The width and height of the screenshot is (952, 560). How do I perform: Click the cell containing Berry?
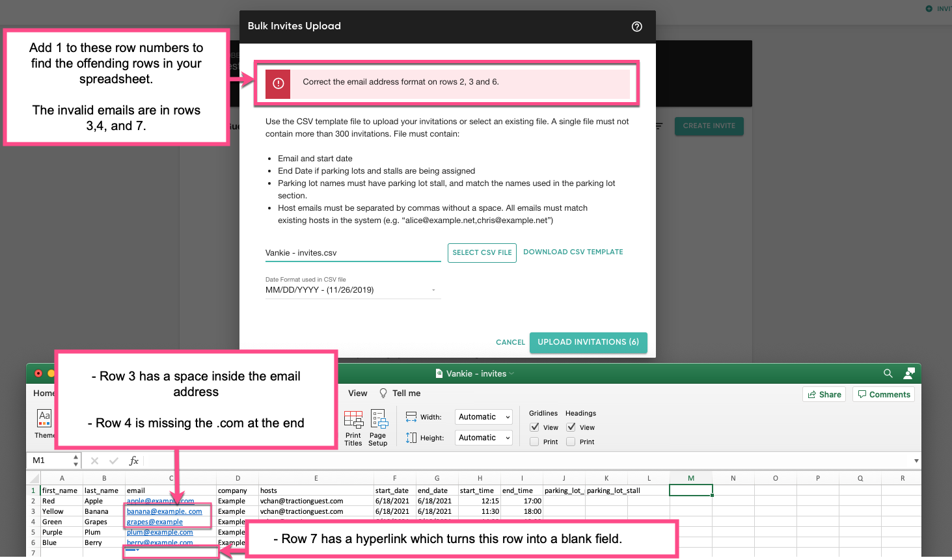104,542
